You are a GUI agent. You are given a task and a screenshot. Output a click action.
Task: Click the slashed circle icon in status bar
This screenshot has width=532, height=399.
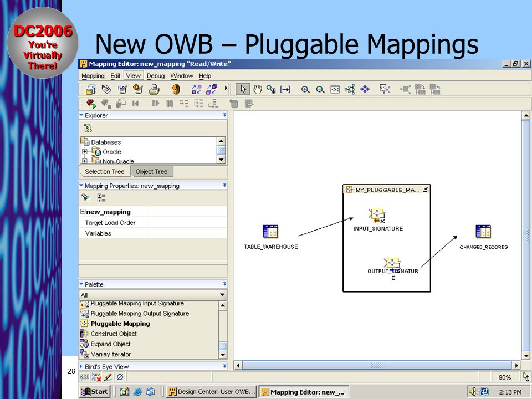click(120, 377)
